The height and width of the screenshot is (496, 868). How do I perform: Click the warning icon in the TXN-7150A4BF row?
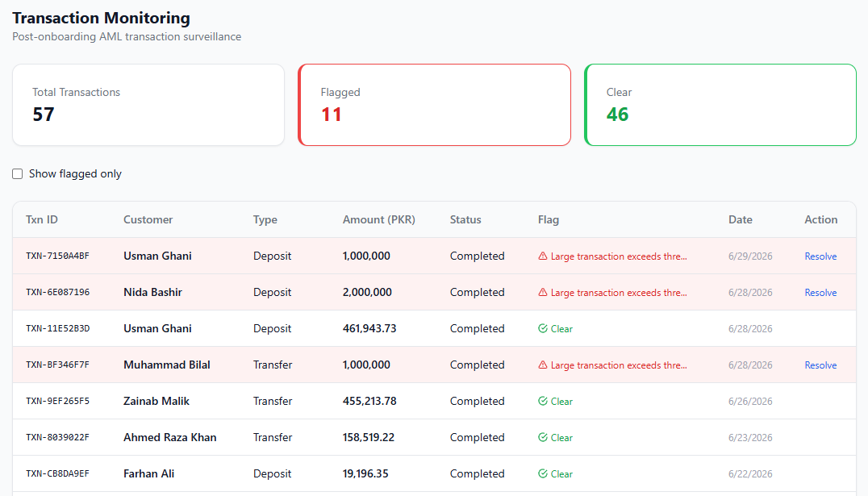[x=542, y=256]
